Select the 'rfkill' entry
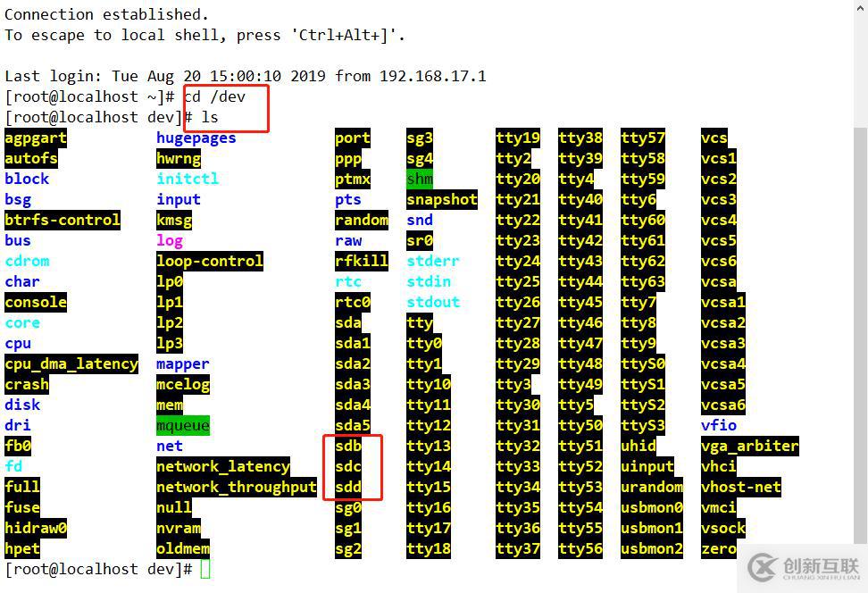The image size is (868, 593). (362, 261)
